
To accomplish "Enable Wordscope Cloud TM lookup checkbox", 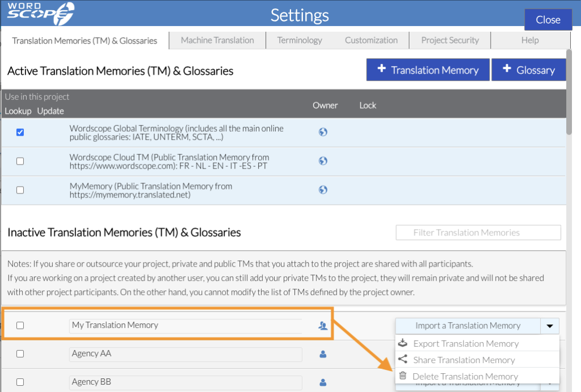I will pyautogui.click(x=20, y=161).
